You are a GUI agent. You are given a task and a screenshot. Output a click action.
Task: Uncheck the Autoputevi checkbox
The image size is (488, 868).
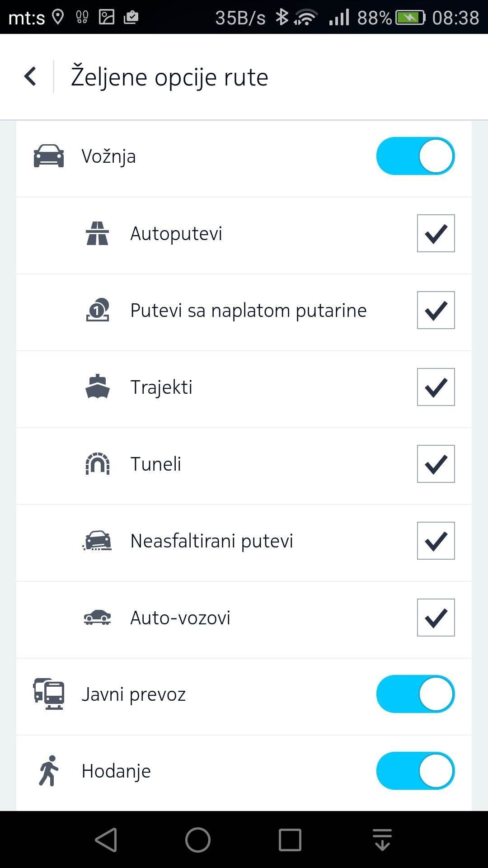(436, 233)
